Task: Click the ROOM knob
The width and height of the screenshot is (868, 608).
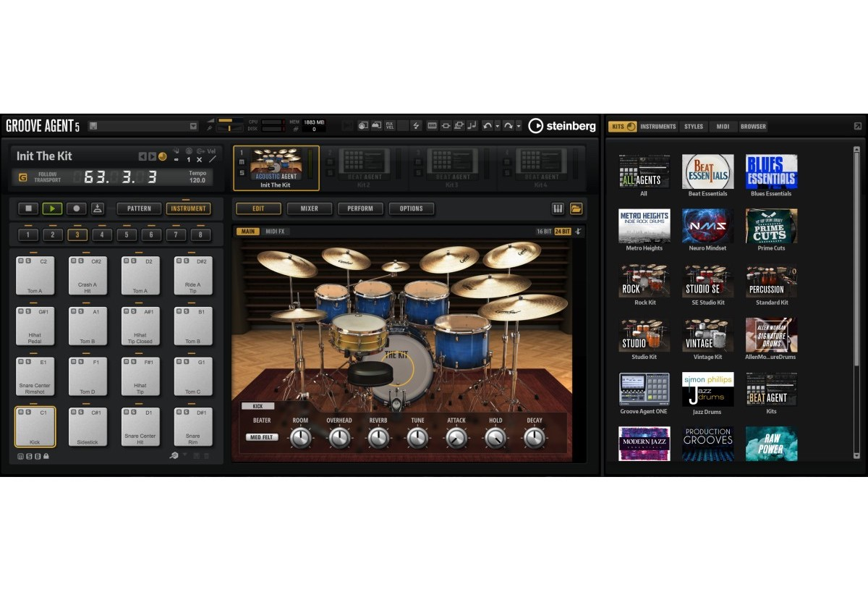Action: click(300, 437)
